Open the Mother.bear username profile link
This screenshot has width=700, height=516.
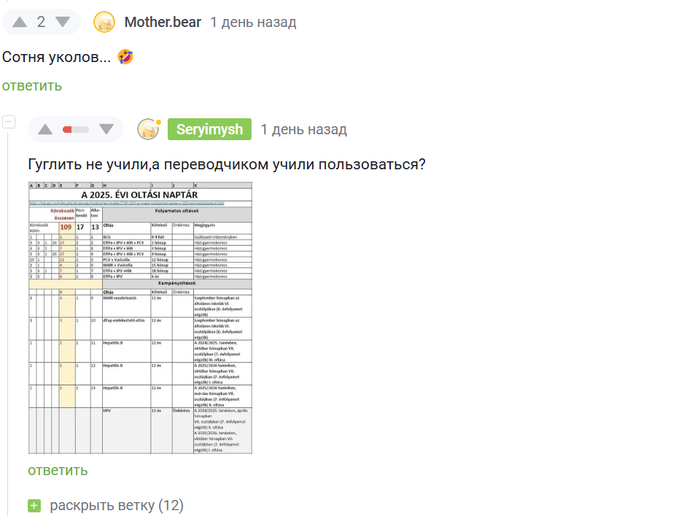[161, 22]
